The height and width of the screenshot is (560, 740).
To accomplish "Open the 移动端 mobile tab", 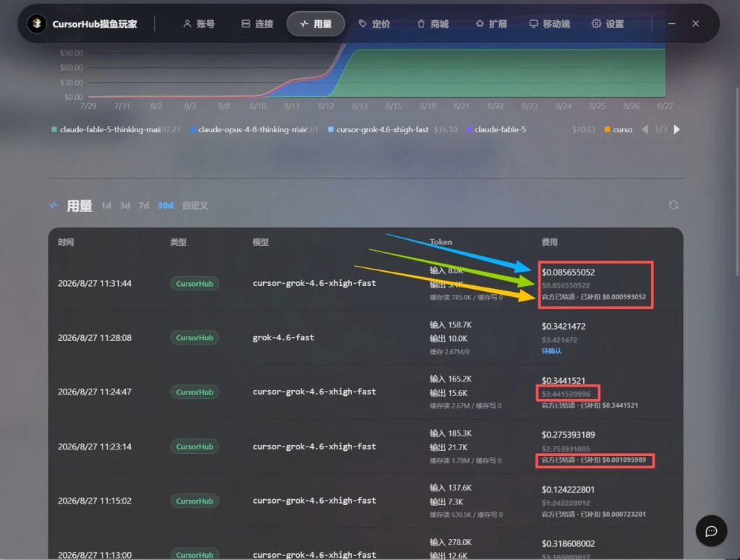I will click(x=550, y=24).
